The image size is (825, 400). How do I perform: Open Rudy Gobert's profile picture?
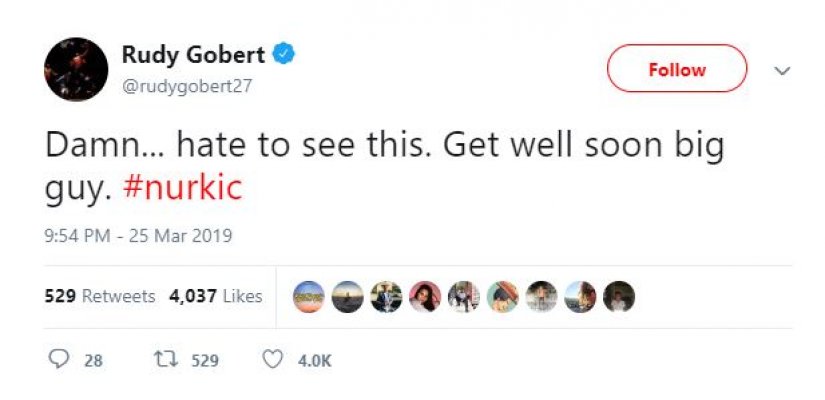pos(76,69)
